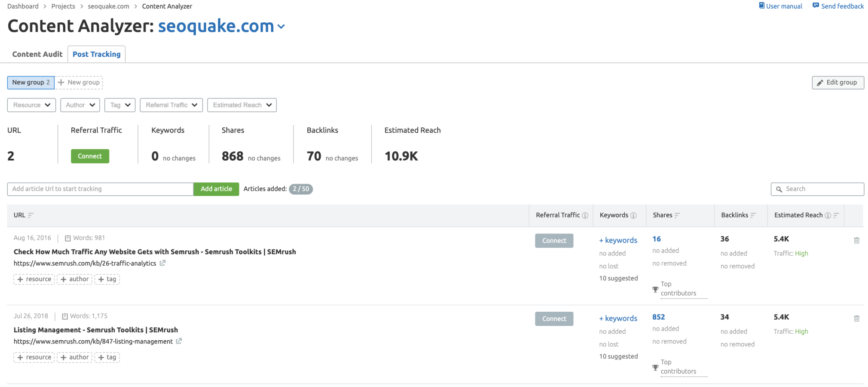Screen dimensions: 868x387
Task: Delete the Traffic Analytics article row
Action: (x=856, y=240)
